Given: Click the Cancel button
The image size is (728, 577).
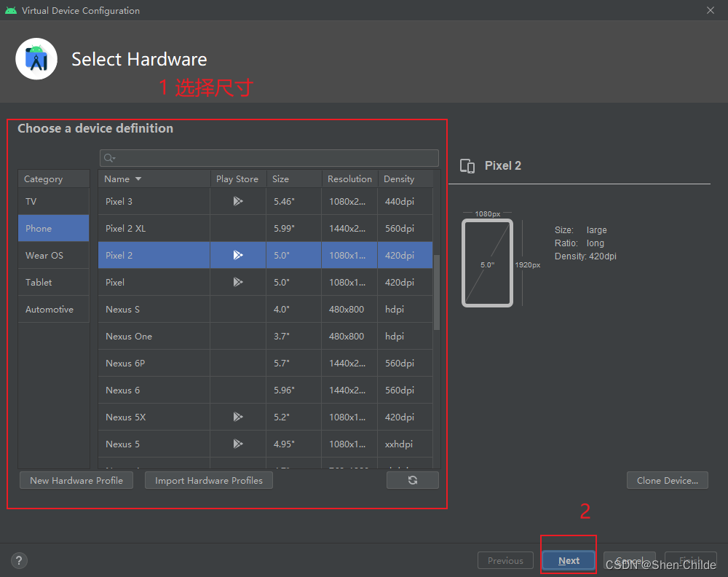Looking at the screenshot, I should click(x=630, y=561).
